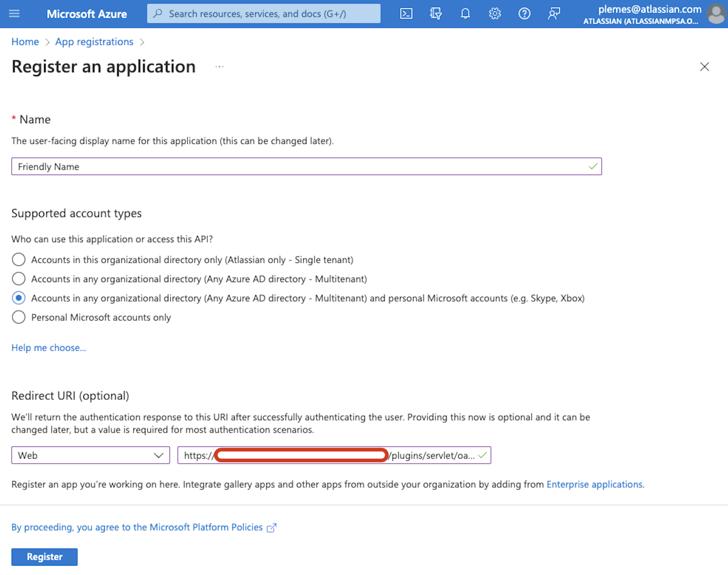Open the more options ellipsis beside the title
The width and height of the screenshot is (728, 575).
tap(219, 67)
